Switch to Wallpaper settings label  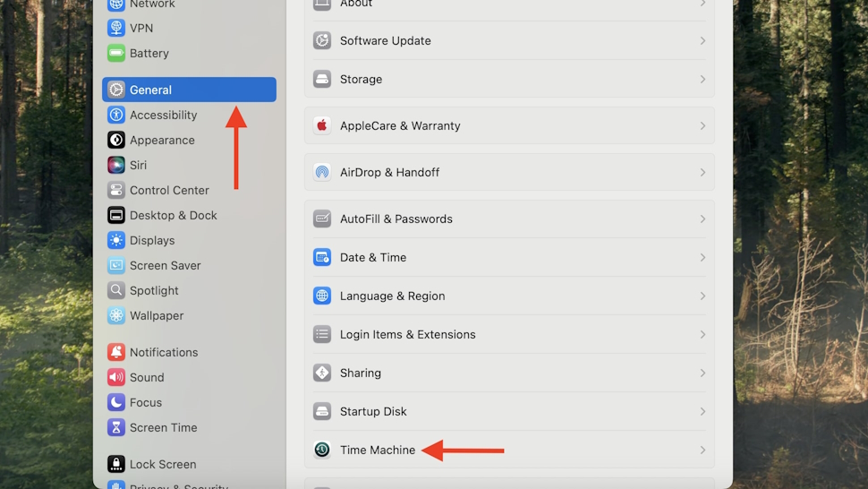[x=157, y=315]
